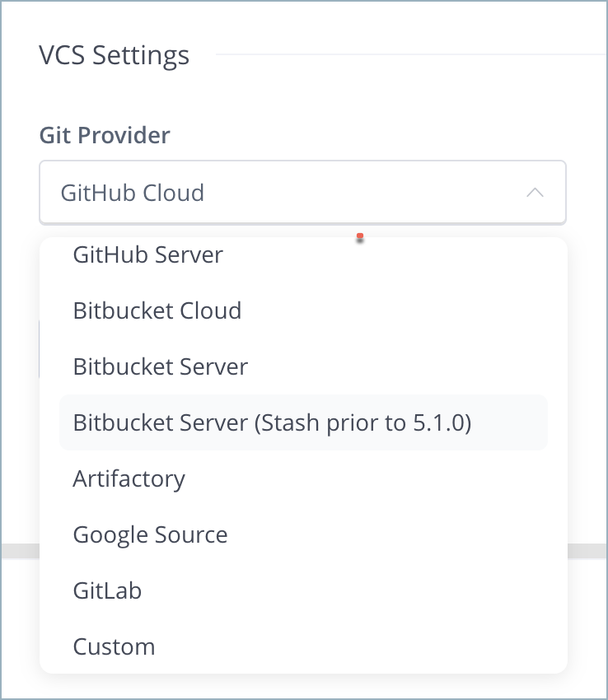Choose Google Source as provider
This screenshot has height=700, width=608.
click(150, 534)
